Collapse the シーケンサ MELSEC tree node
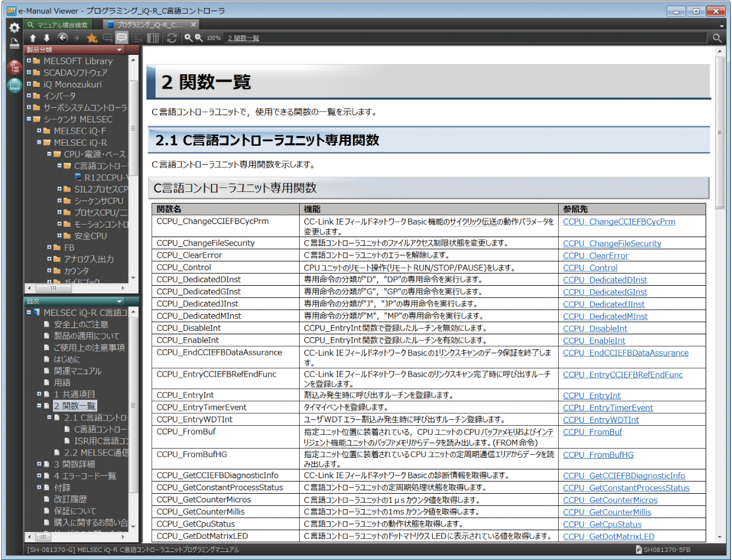The image size is (732, 560). tap(29, 119)
